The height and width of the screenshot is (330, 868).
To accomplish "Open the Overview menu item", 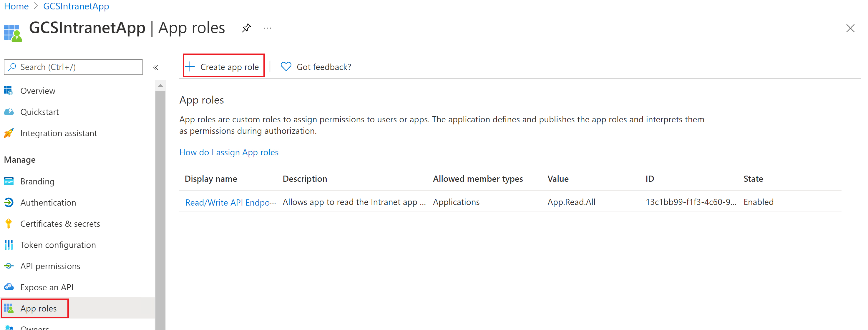I will click(x=38, y=91).
